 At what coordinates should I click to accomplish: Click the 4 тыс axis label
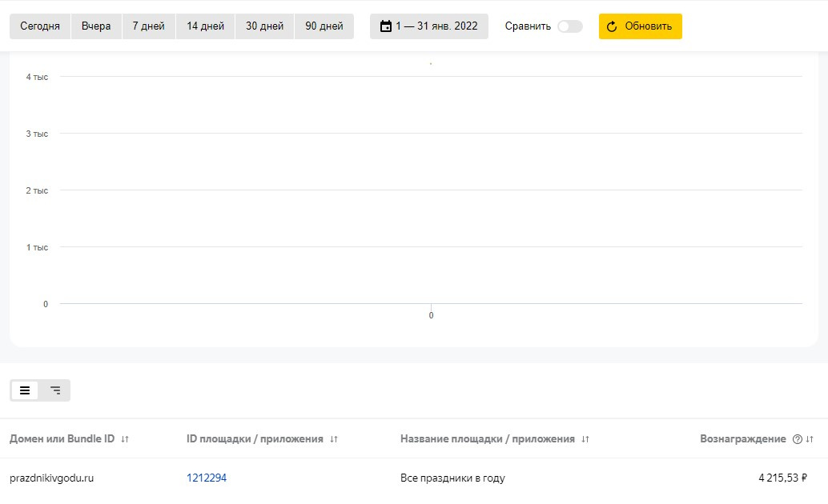(37, 77)
